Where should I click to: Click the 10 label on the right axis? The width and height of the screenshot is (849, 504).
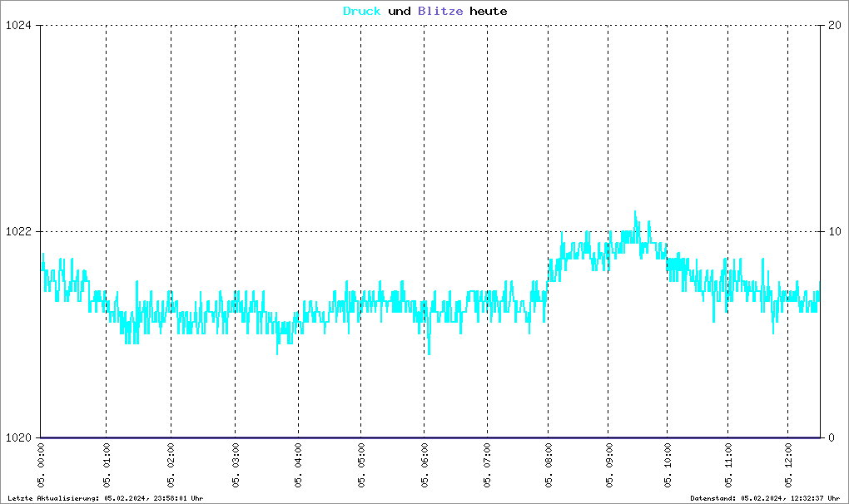click(832, 231)
